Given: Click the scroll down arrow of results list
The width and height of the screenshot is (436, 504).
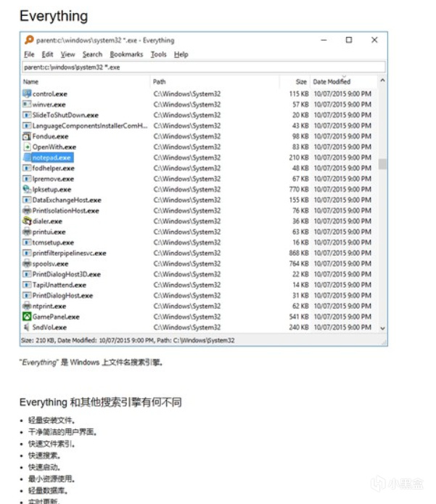Looking at the screenshot, I should click(382, 328).
